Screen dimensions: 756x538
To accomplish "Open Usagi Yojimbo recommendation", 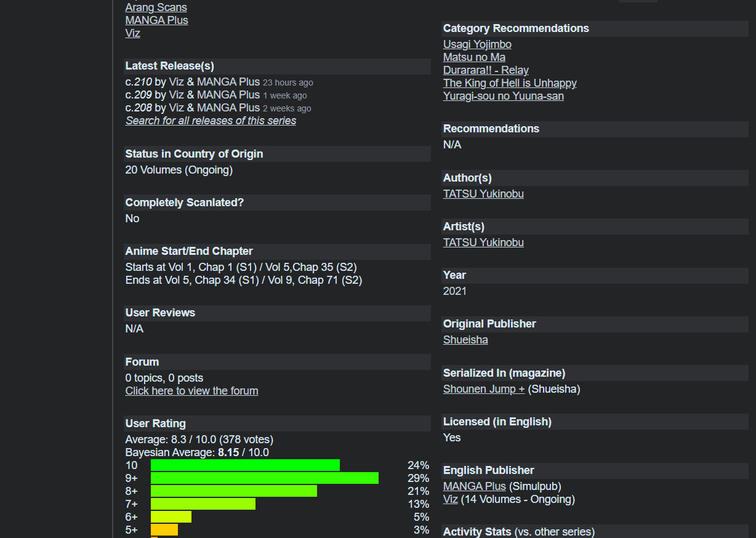I will (x=477, y=44).
